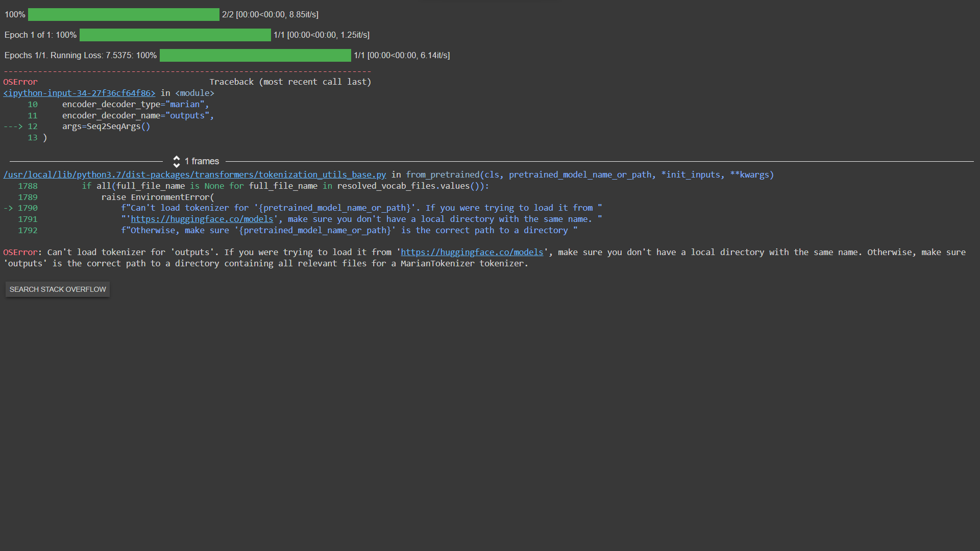Click the highlighted line 12 args=Seq2SeqArgs()

point(106,126)
